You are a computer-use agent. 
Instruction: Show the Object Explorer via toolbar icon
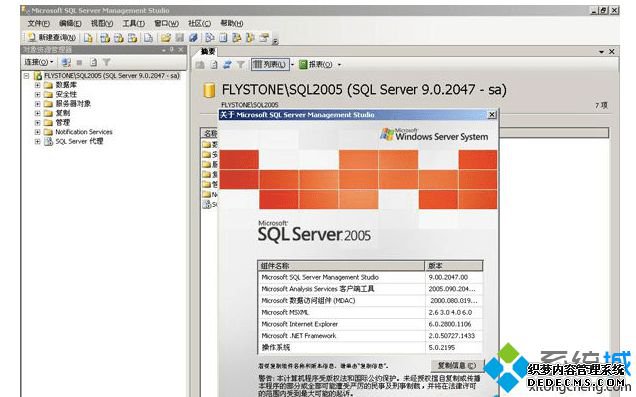click(x=236, y=38)
